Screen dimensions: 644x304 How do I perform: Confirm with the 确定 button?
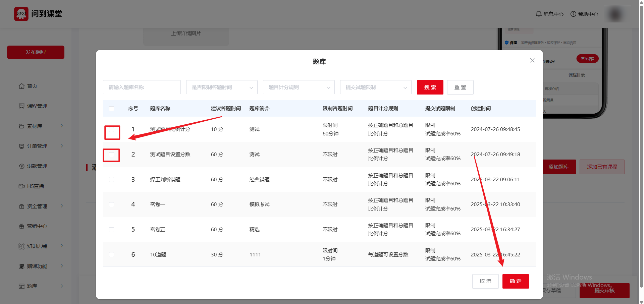click(x=516, y=281)
